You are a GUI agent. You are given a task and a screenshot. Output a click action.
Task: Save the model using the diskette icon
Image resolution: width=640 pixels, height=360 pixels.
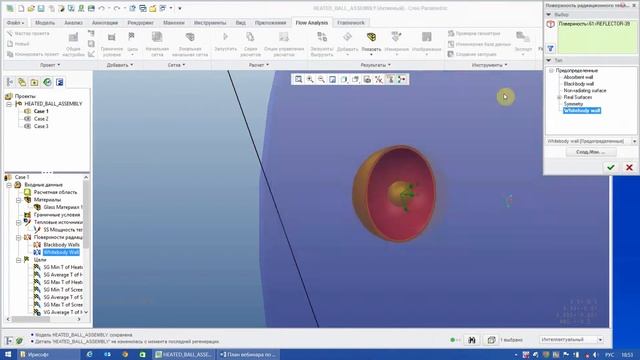tap(41, 8)
